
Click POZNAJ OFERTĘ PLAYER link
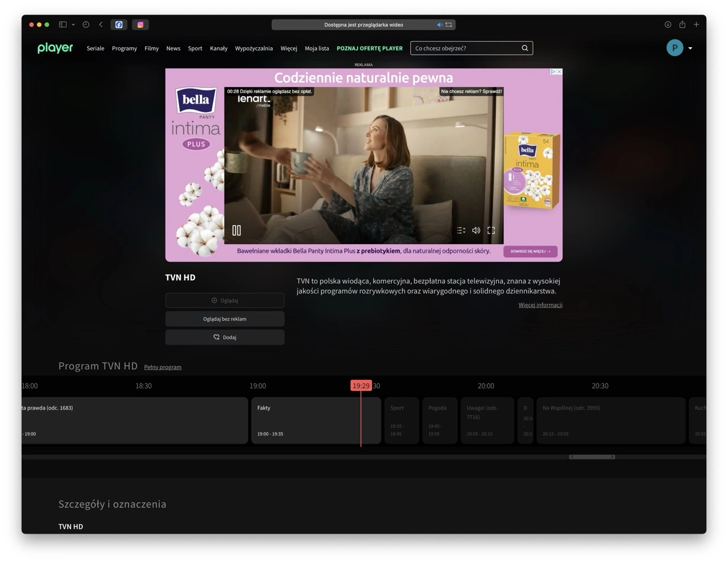[370, 48]
